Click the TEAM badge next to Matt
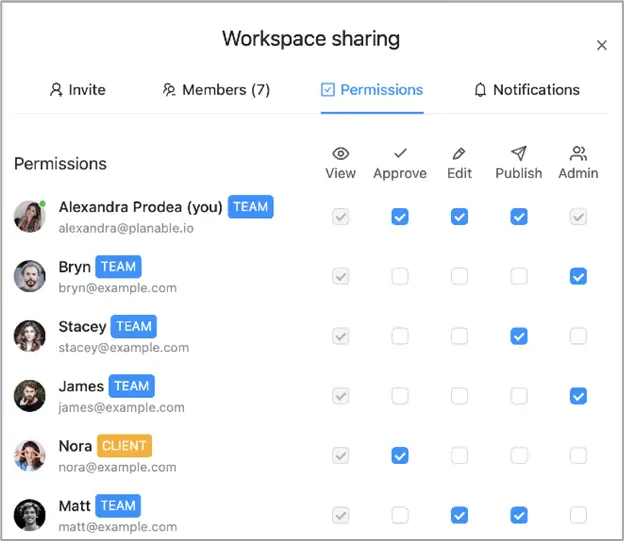This screenshot has width=624, height=541. pos(118,506)
